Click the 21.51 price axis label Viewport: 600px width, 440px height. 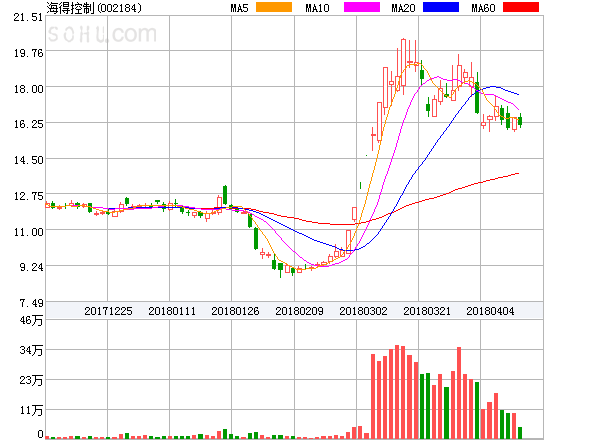[x=28, y=17]
